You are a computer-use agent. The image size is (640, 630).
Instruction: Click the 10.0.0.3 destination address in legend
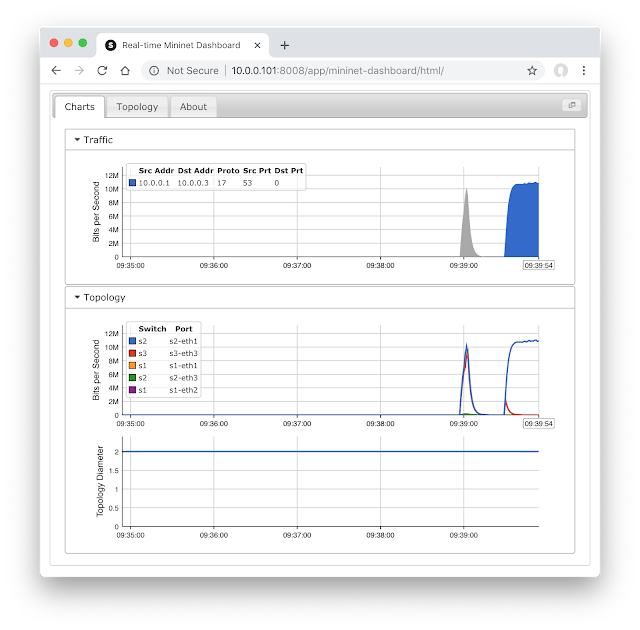pos(193,183)
